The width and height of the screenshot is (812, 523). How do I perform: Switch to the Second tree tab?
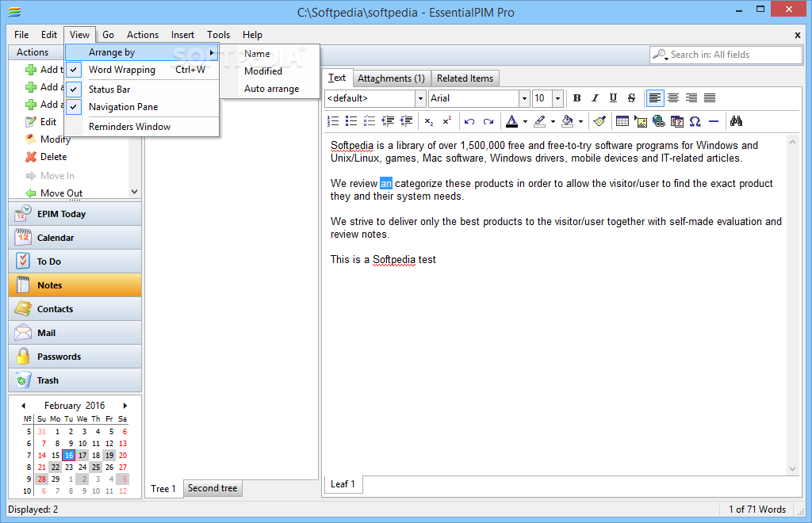(213, 488)
